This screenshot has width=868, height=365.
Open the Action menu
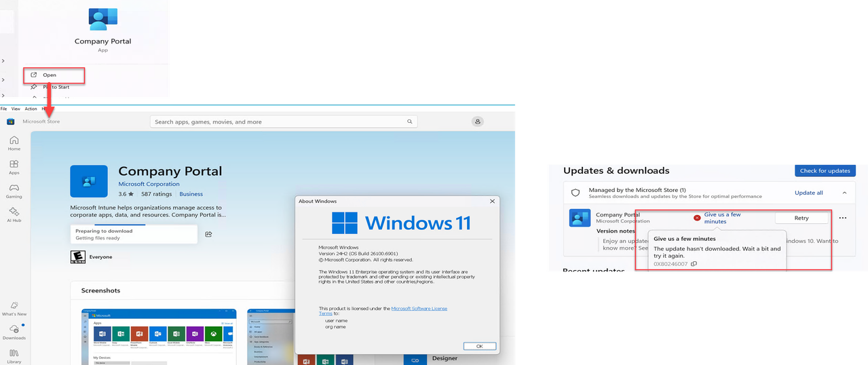[31, 109]
